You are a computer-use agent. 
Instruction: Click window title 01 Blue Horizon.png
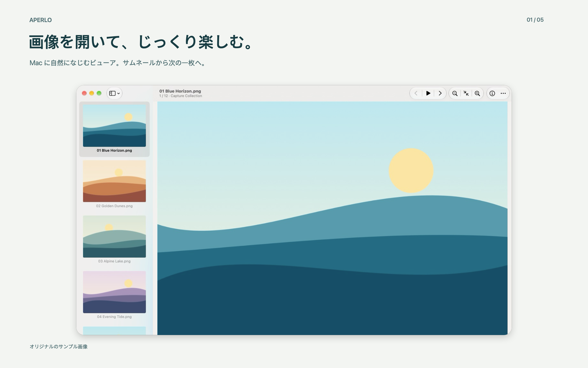tap(180, 91)
